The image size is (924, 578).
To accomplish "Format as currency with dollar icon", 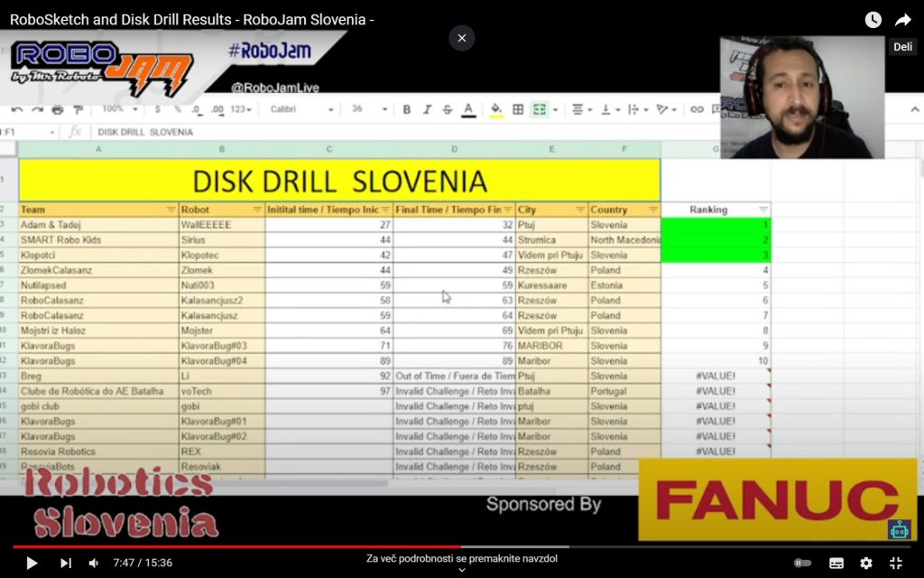I will [157, 109].
